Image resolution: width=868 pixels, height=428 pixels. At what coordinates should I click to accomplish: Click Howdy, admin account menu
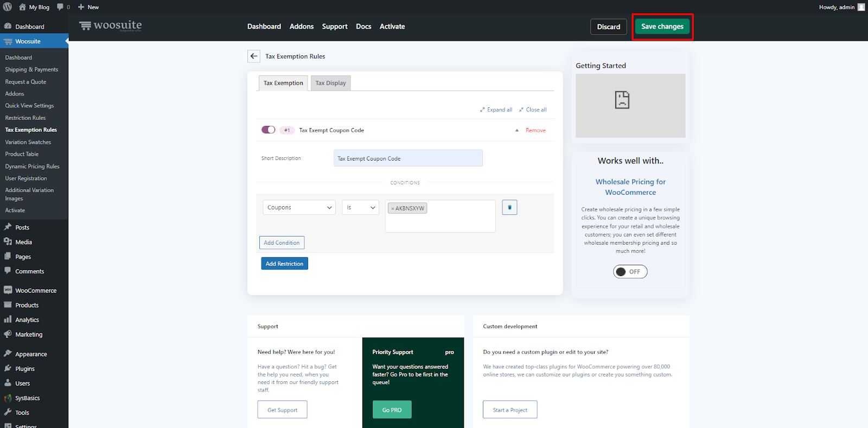(842, 7)
